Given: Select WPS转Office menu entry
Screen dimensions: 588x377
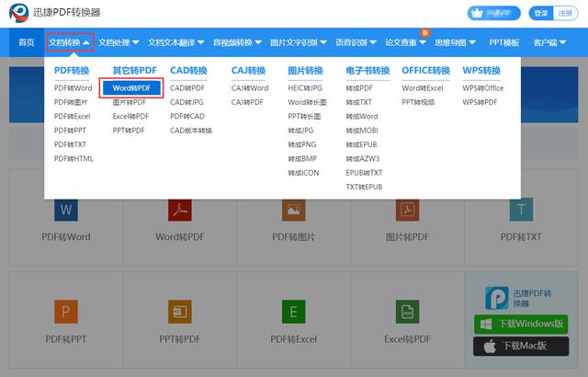Looking at the screenshot, I should click(x=483, y=88).
